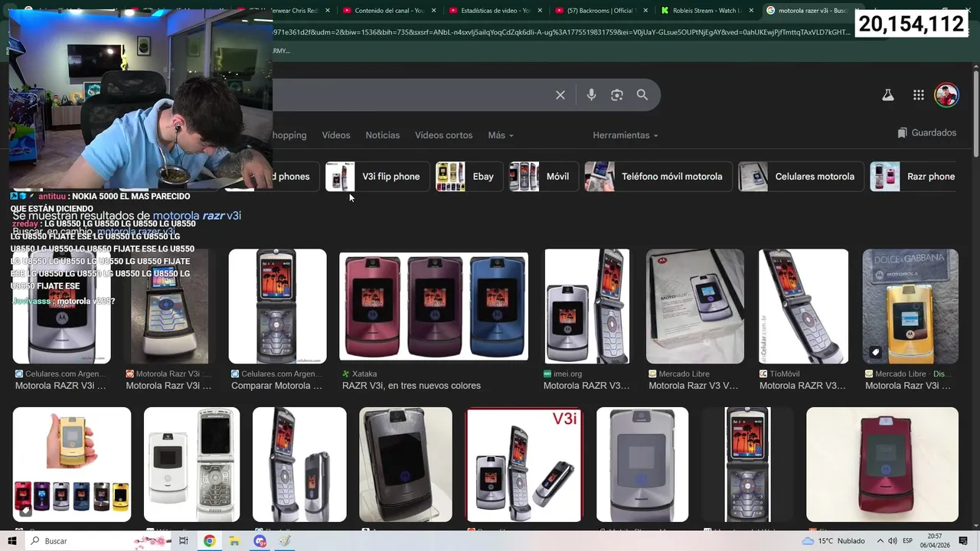Click the ESP language indicator
Viewport: 980px width, 551px height.
click(x=907, y=541)
